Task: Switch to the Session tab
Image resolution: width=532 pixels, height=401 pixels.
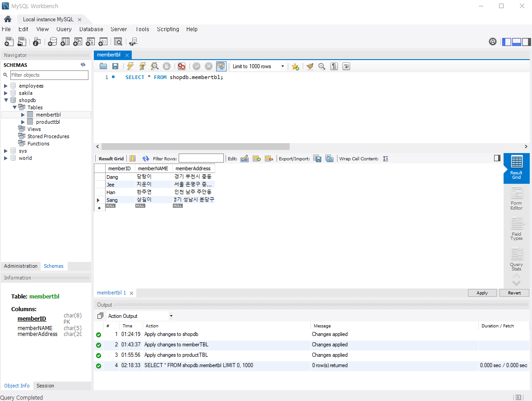Action: click(x=45, y=386)
